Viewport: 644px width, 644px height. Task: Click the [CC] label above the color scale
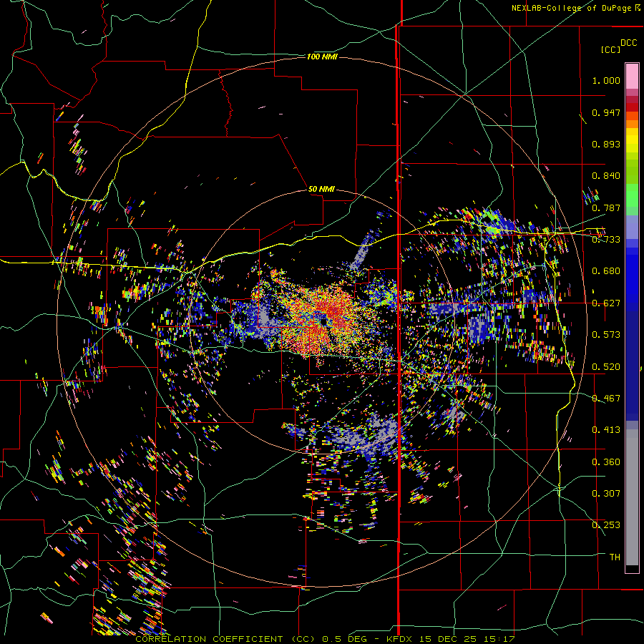click(x=610, y=49)
